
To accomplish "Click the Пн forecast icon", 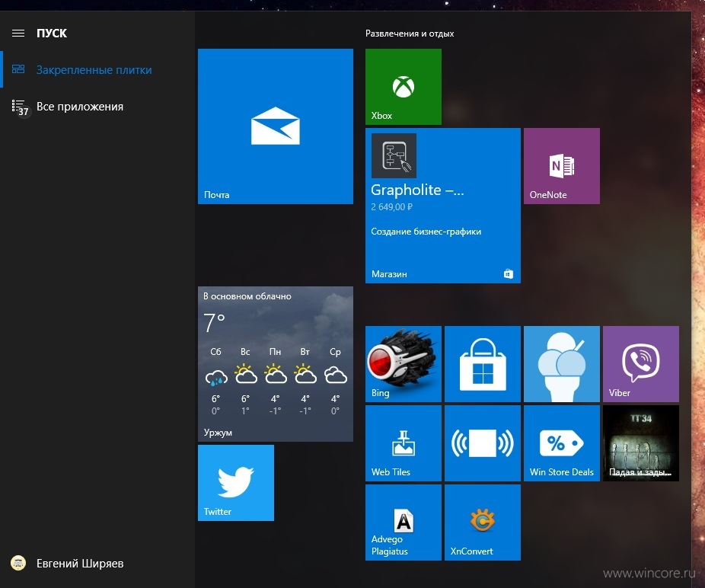I will (x=275, y=374).
